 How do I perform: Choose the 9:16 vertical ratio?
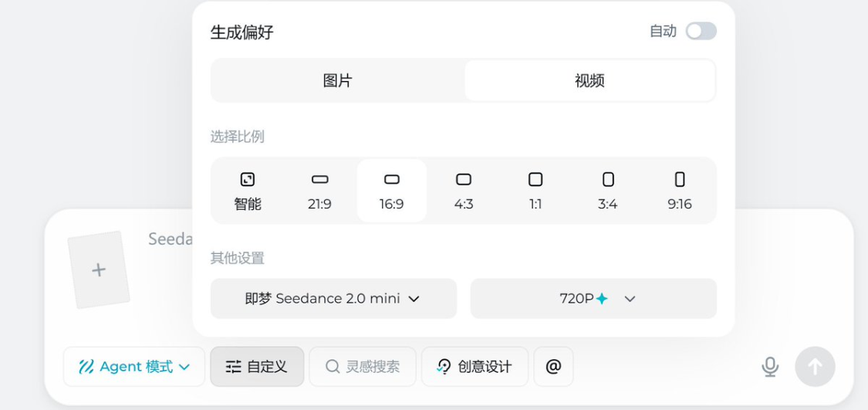click(x=679, y=191)
